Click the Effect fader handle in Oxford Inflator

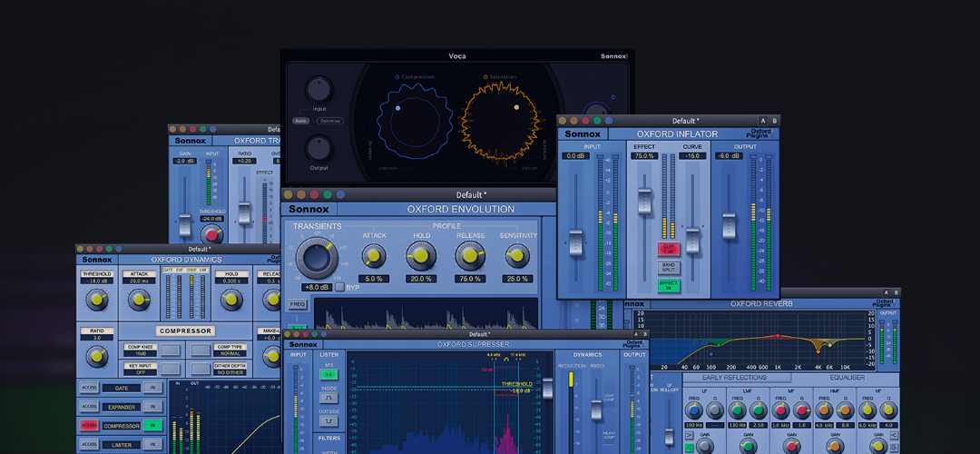(x=644, y=202)
